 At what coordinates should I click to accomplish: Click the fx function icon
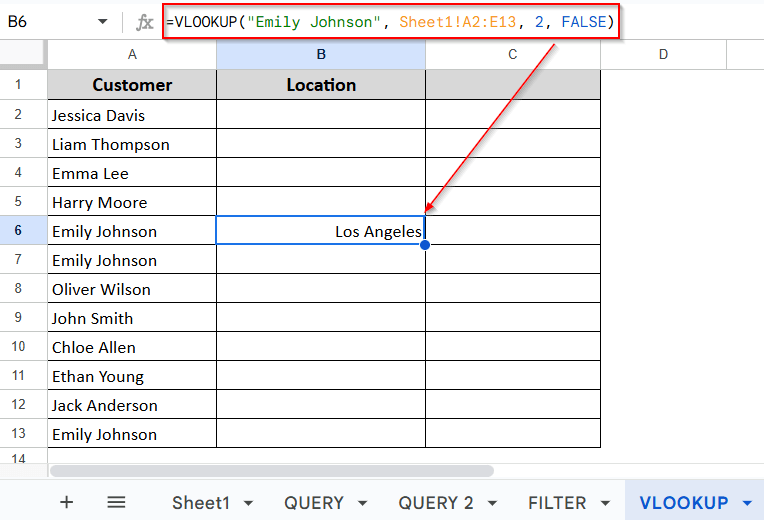pos(144,22)
